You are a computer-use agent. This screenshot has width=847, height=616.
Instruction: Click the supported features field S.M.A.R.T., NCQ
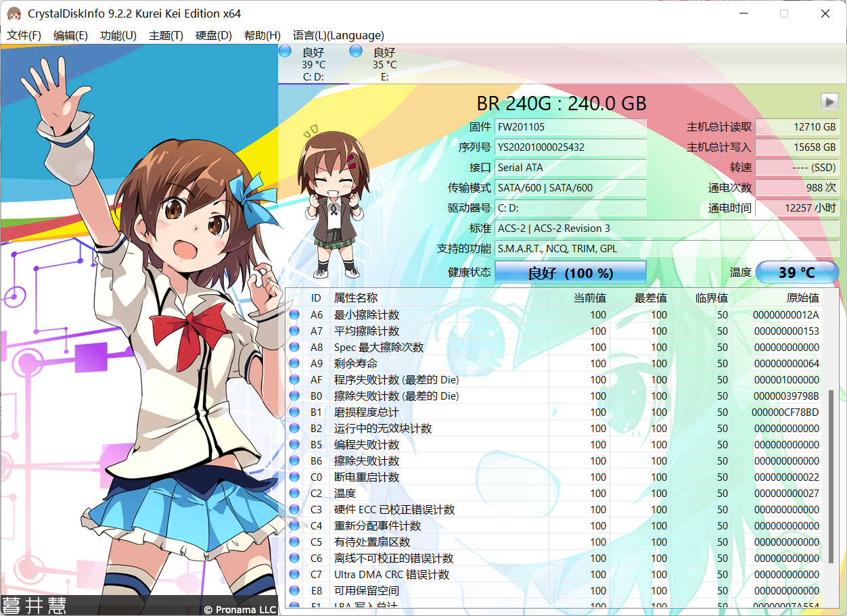point(667,248)
